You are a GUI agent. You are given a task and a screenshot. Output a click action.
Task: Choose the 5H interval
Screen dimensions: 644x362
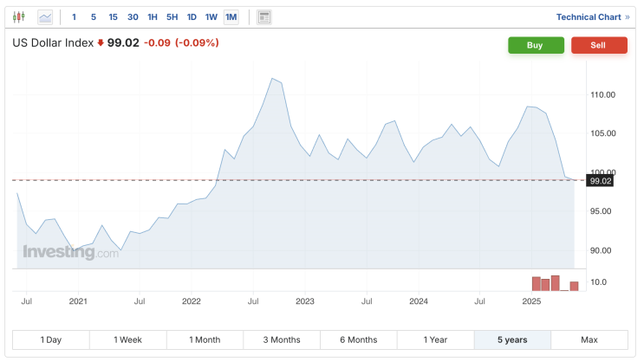[172, 17]
